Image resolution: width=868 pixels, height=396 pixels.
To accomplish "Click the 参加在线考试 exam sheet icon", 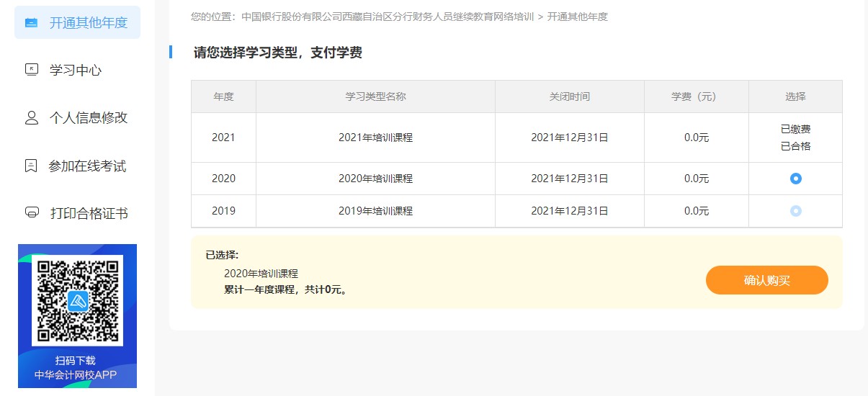I will click(x=31, y=166).
